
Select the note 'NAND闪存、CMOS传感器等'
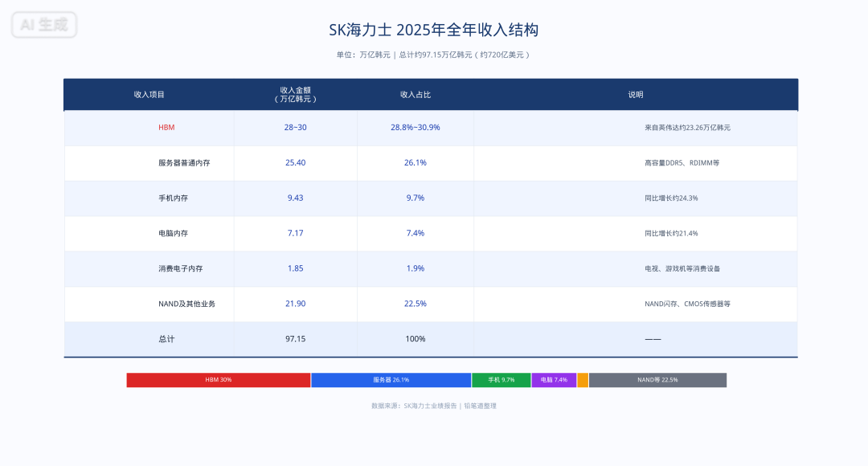coord(687,304)
